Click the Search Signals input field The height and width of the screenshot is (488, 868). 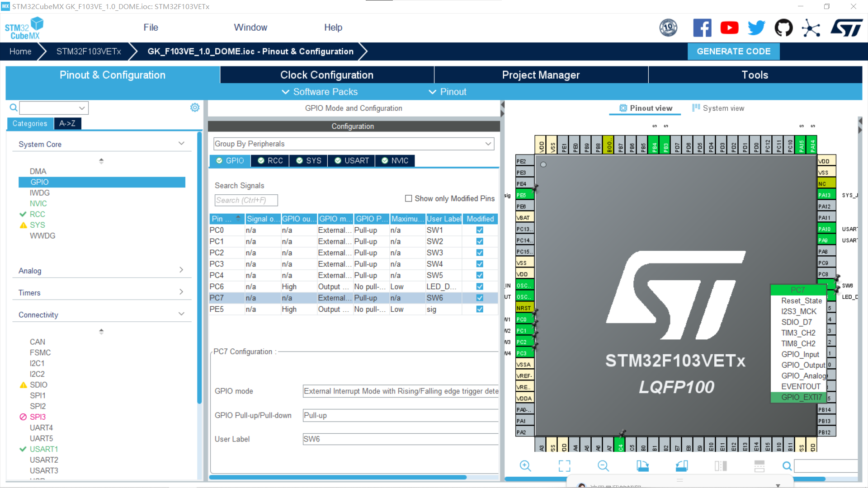246,200
